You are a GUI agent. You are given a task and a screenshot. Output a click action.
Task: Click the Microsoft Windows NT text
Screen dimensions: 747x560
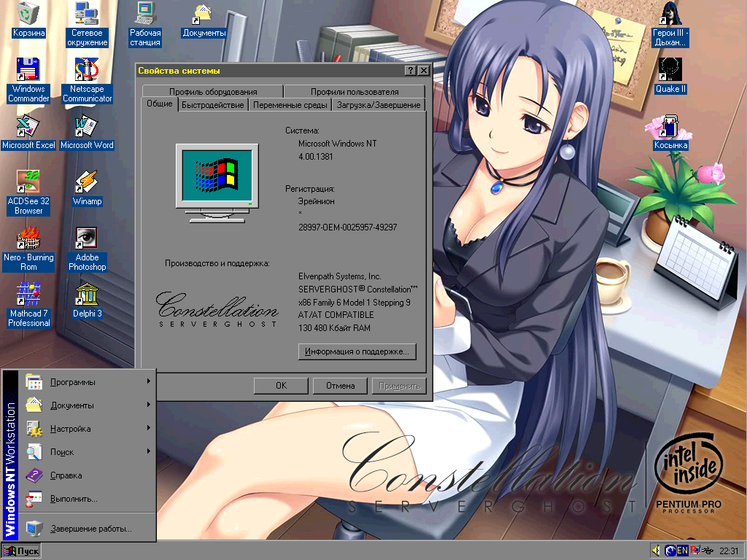(x=337, y=144)
